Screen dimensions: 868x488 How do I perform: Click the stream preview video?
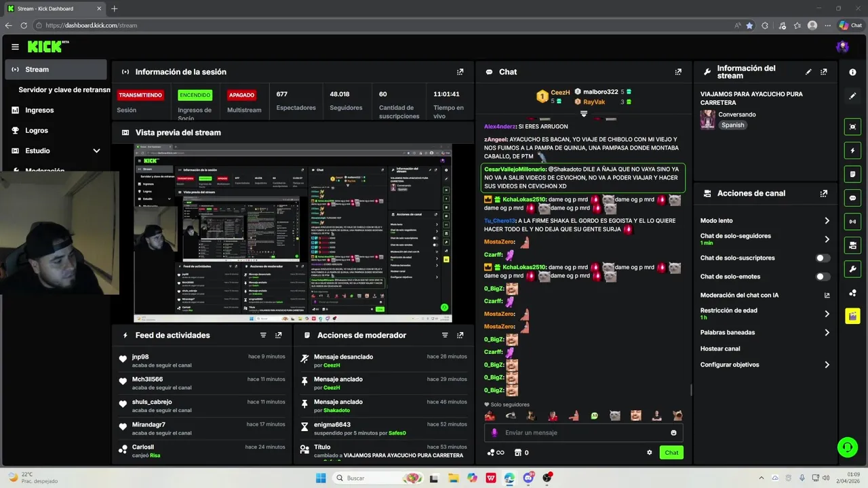point(292,233)
